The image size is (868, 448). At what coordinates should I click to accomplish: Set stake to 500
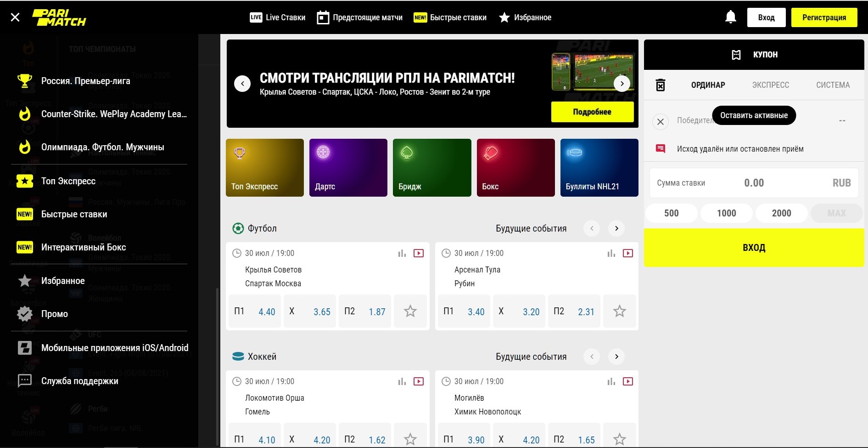pyautogui.click(x=672, y=213)
